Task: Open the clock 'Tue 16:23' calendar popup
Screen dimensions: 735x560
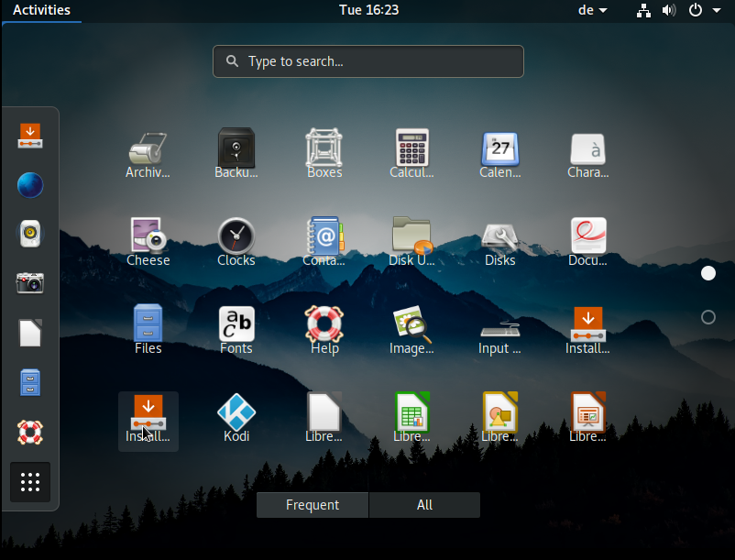Action: [367, 10]
